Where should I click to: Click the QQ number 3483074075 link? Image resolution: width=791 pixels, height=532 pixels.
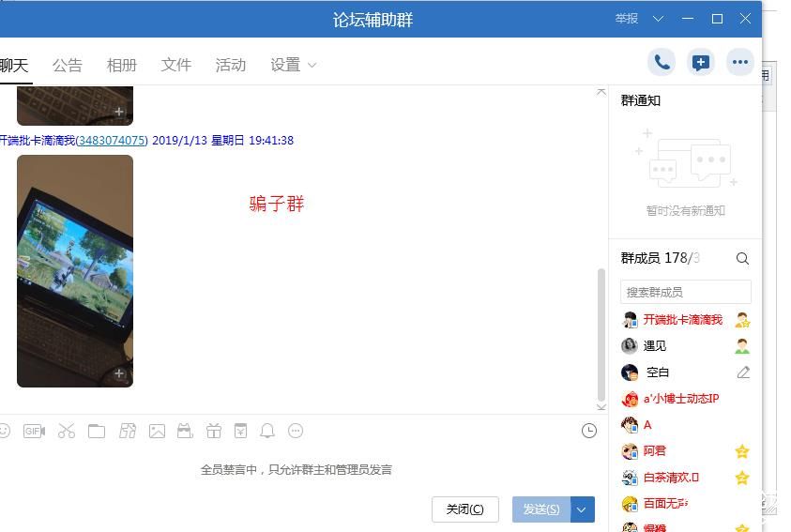pyautogui.click(x=112, y=141)
